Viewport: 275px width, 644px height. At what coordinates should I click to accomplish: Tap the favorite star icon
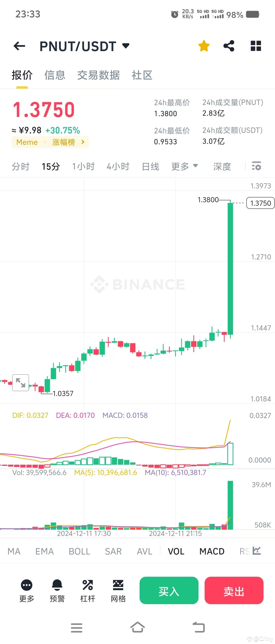[x=204, y=46]
